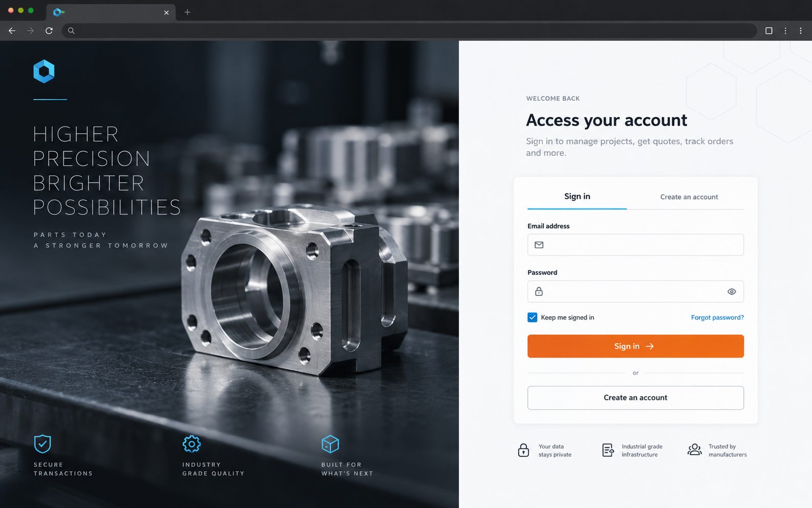Click the 'Access your account' heading
This screenshot has width=812, height=508.
pyautogui.click(x=607, y=120)
